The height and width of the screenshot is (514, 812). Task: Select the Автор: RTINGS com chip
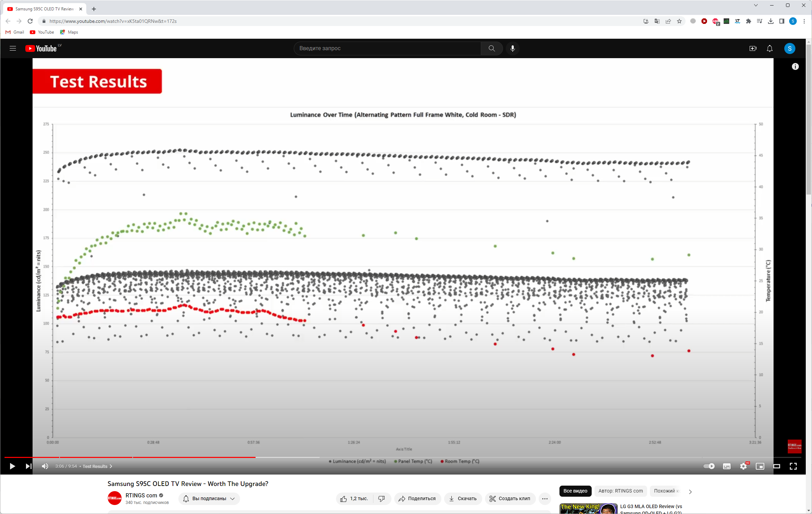pyautogui.click(x=620, y=491)
